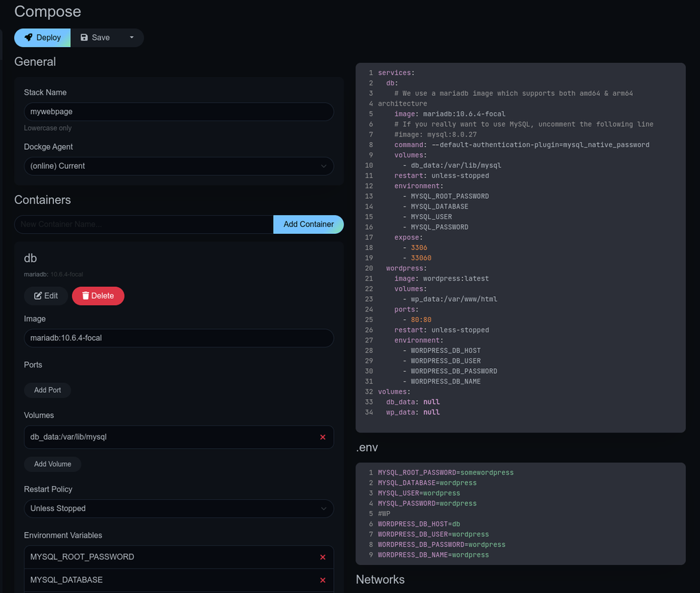Click inside the Stack Name field
700x593 pixels.
point(178,111)
